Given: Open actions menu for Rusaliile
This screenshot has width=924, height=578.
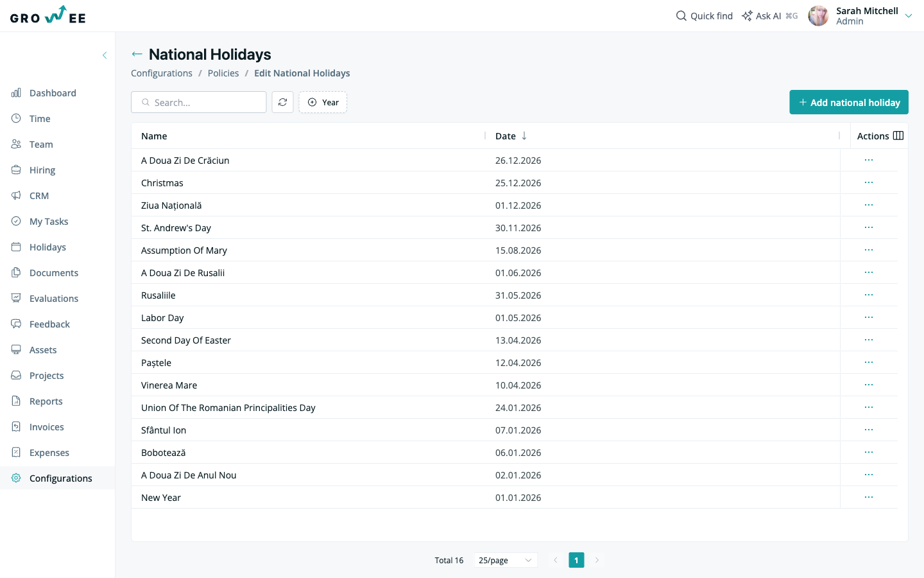Looking at the screenshot, I should click(869, 295).
